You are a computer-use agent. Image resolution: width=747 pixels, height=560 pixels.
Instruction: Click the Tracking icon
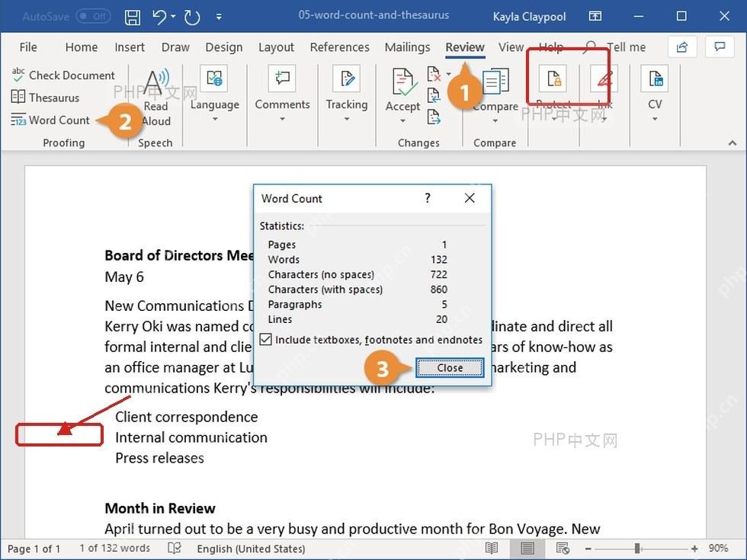346,78
